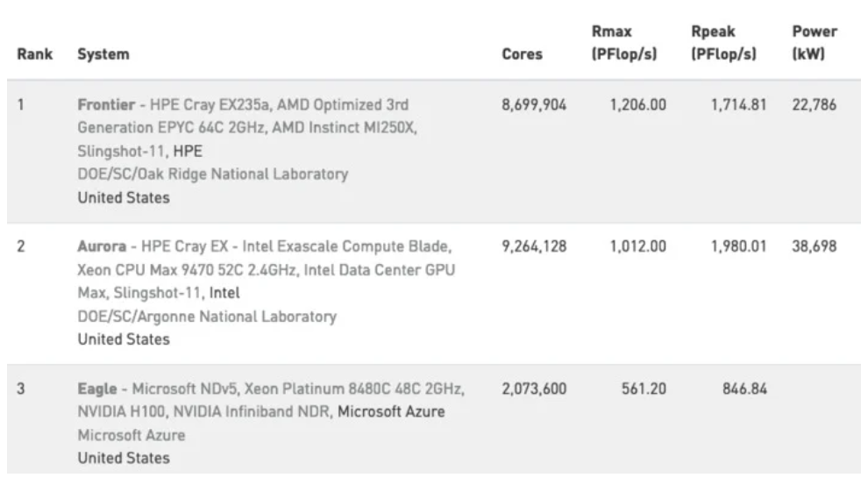Click Frontier's core count 8,699,904
This screenshot has height=485, width=868.
[534, 105]
